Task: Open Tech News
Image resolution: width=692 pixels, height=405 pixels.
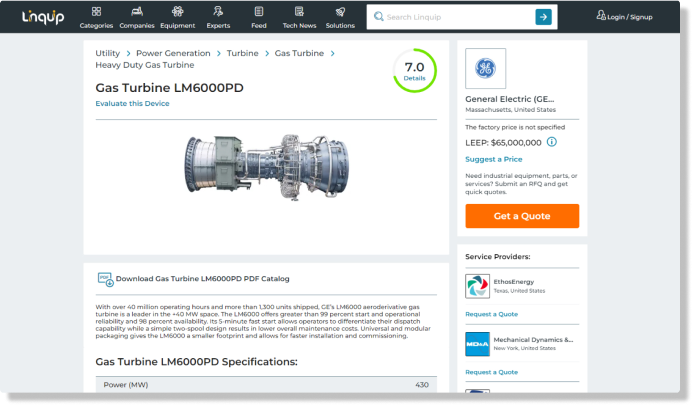Action: click(299, 18)
